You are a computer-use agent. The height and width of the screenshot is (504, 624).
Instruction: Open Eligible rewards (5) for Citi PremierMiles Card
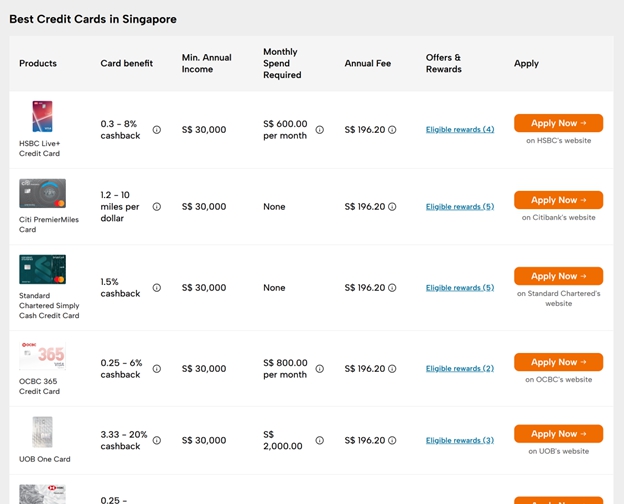click(460, 207)
